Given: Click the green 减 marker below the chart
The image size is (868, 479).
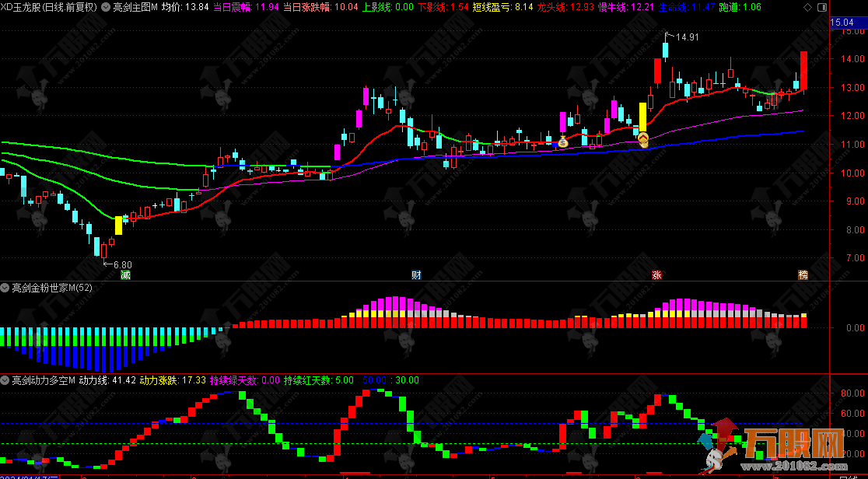Looking at the screenshot, I should click(126, 274).
